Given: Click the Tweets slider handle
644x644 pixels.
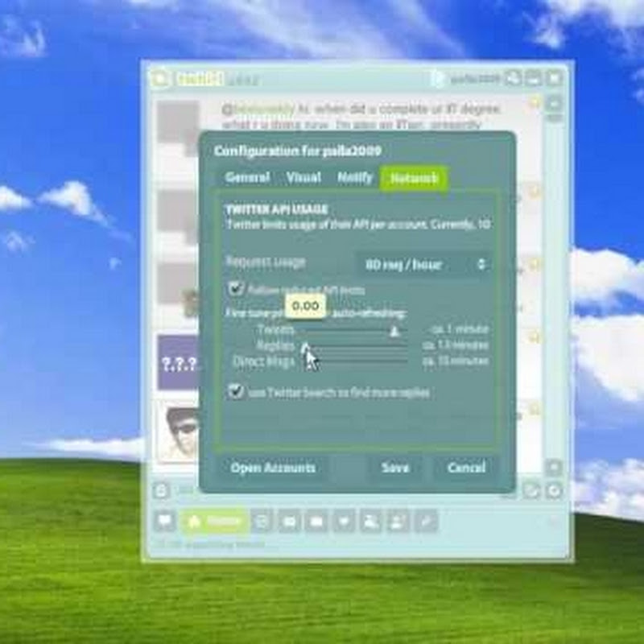Looking at the screenshot, I should (x=394, y=331).
